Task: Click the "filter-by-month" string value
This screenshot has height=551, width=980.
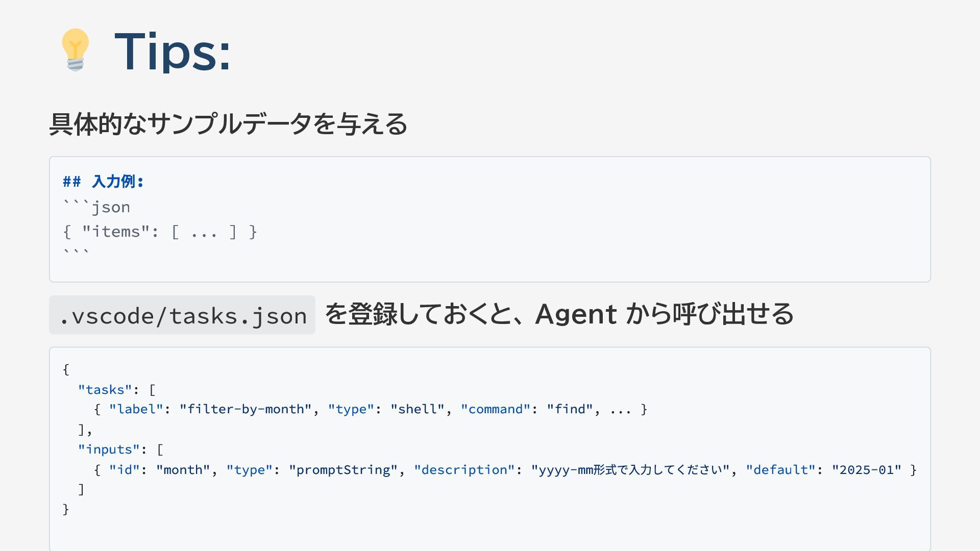Action: [x=246, y=409]
